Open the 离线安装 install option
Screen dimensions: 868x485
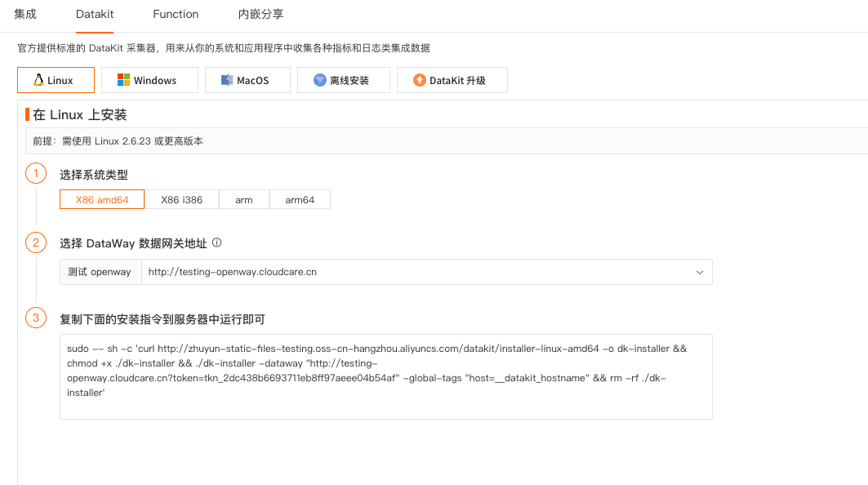(x=344, y=80)
